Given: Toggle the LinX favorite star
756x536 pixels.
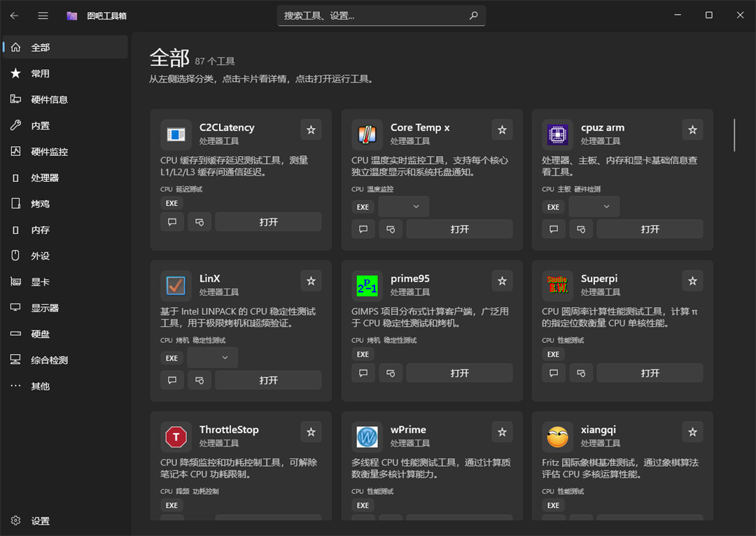Looking at the screenshot, I should pyautogui.click(x=311, y=281).
